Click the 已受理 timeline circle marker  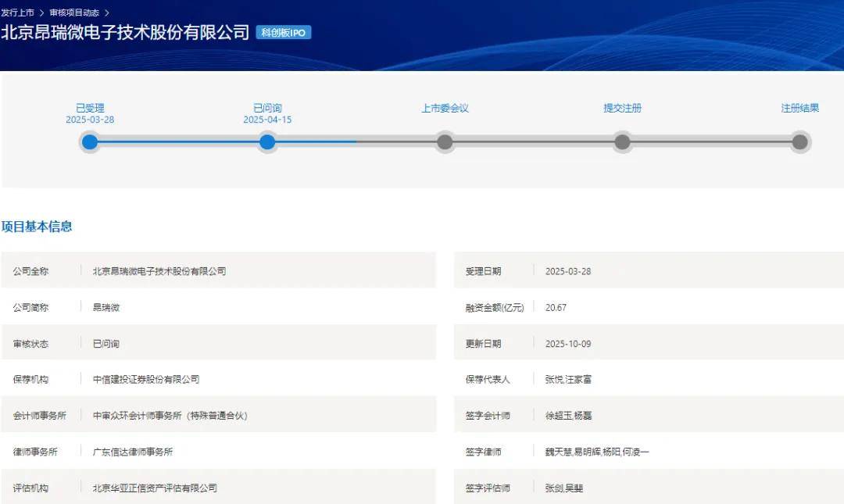[90, 142]
